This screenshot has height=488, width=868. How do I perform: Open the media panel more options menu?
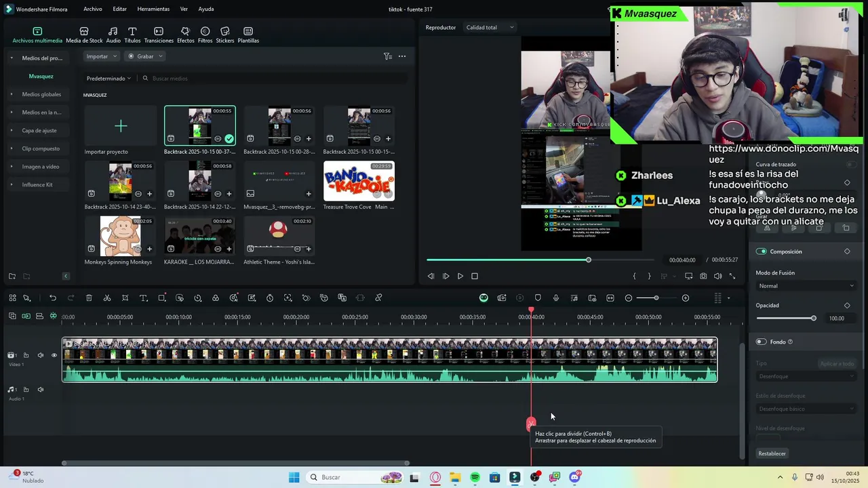pos(402,56)
